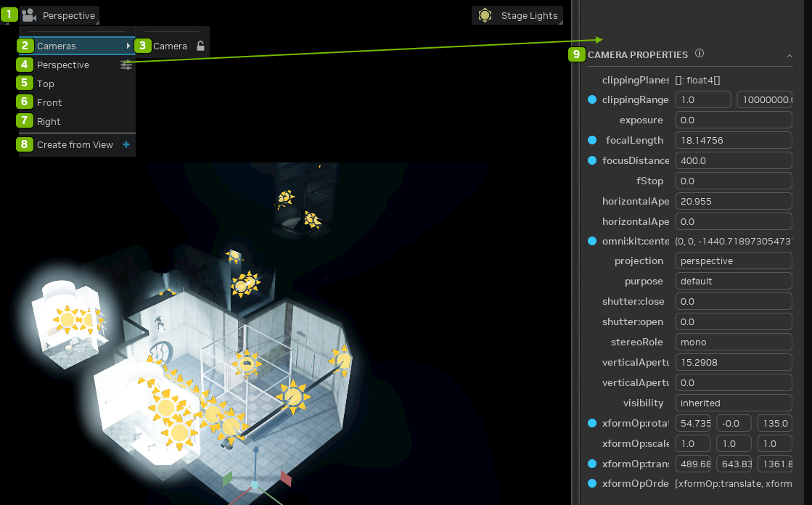Click the info icon beside Camera Properties
Screen dimensions: 812x505
point(700,54)
